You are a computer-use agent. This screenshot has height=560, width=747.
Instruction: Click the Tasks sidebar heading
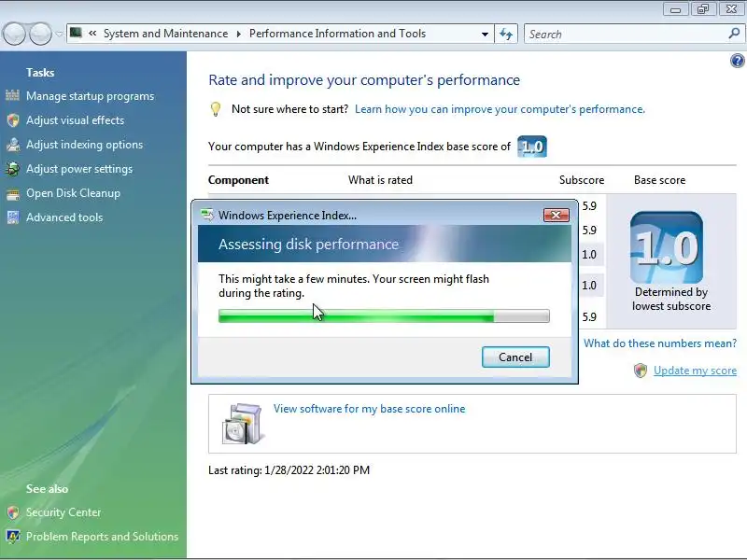[40, 73]
